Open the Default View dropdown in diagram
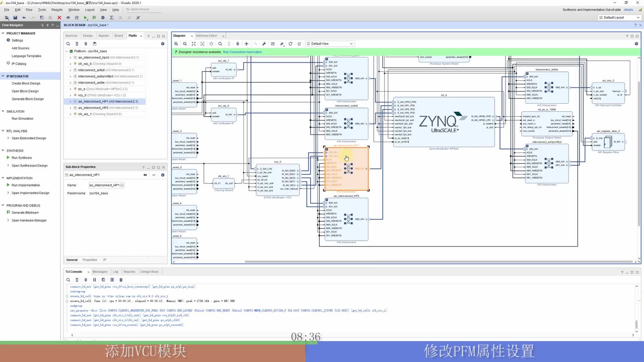This screenshot has height=362, width=644. [330, 44]
